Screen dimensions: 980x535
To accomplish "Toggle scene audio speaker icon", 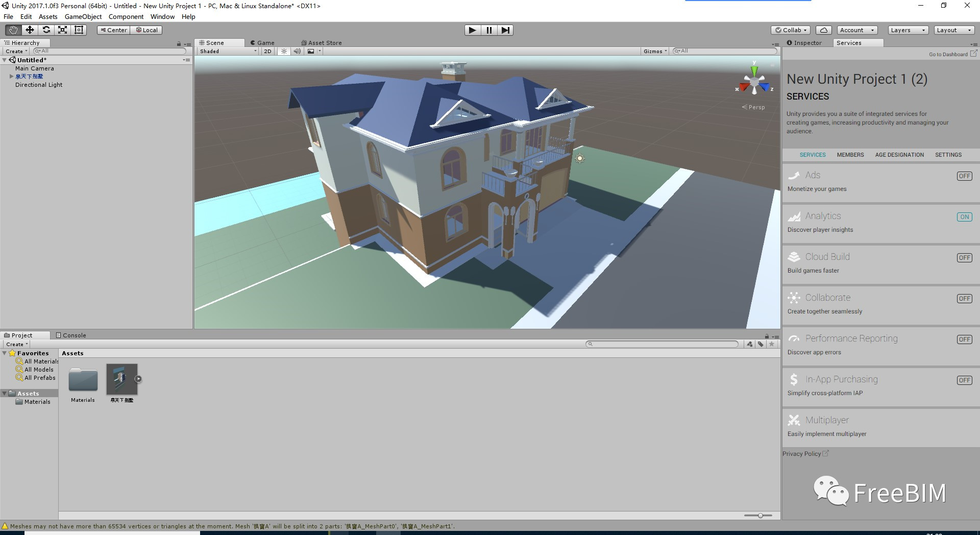I will point(297,51).
